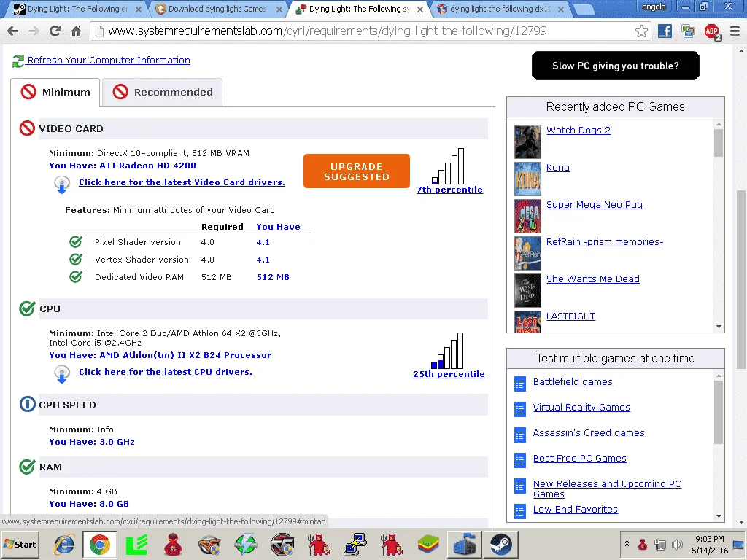This screenshot has height=560, width=747.
Task: Open the Facebook extension icon
Action: click(665, 31)
